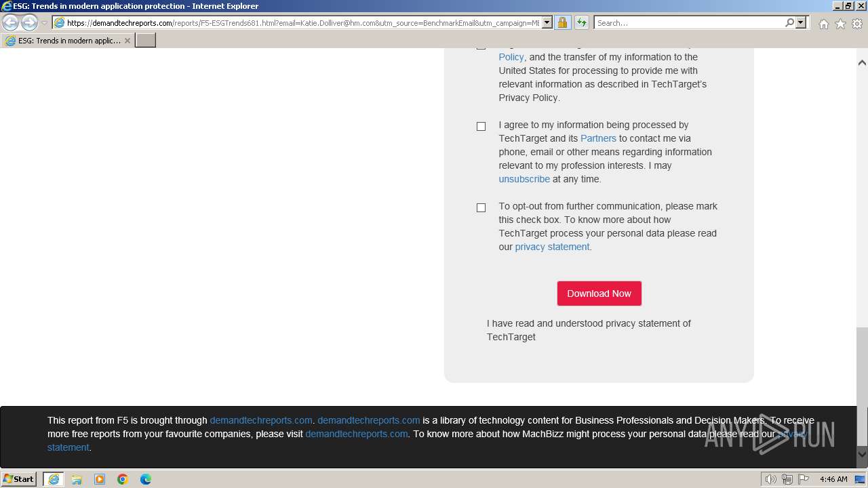The width and height of the screenshot is (868, 488).
Task: Click the page favicon in address bar
Action: pyautogui.click(x=59, y=23)
